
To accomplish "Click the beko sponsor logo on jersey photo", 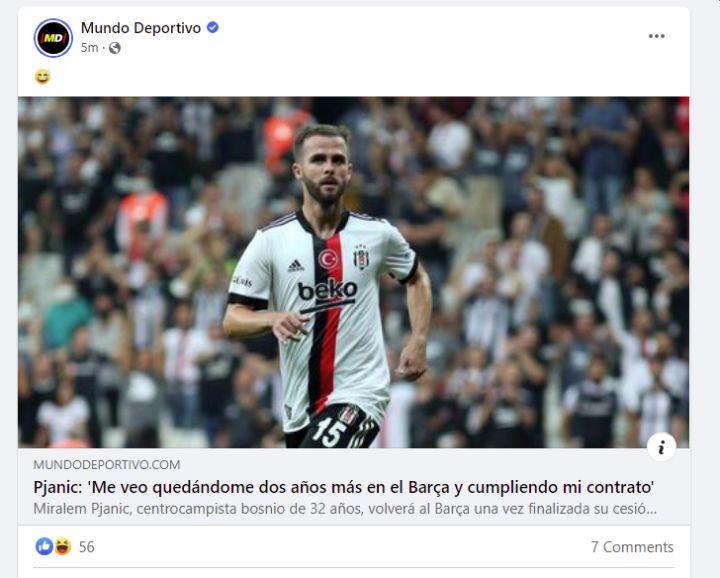I will tap(327, 292).
